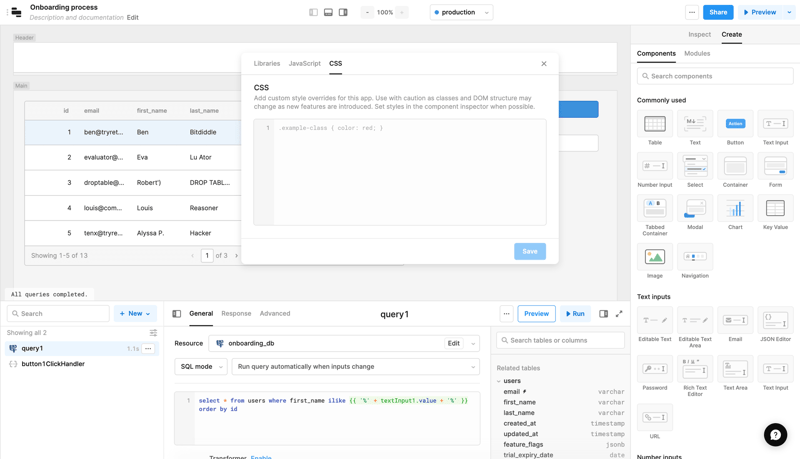800x459 pixels.
Task: Pick the Modal component icon
Action: [695, 209]
